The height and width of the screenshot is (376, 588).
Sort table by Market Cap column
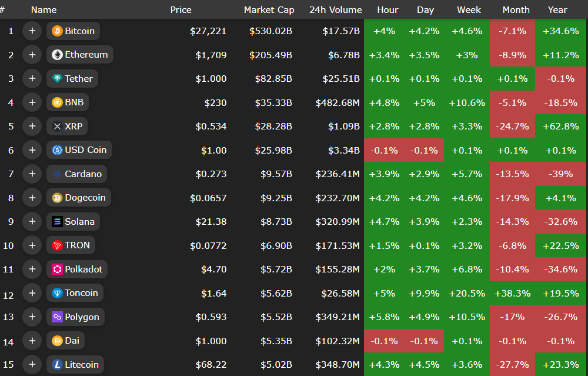(x=269, y=10)
